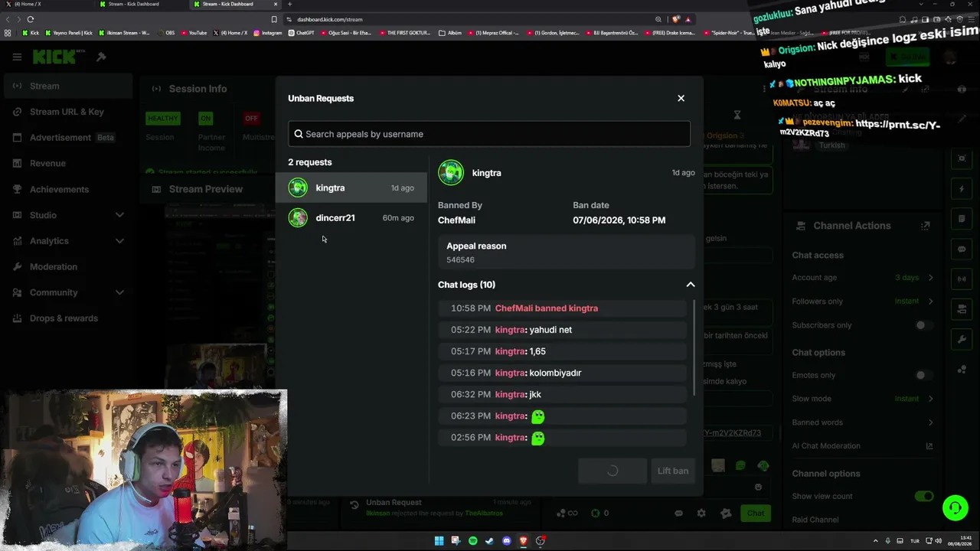Open Drops & rewards page

coord(67,318)
